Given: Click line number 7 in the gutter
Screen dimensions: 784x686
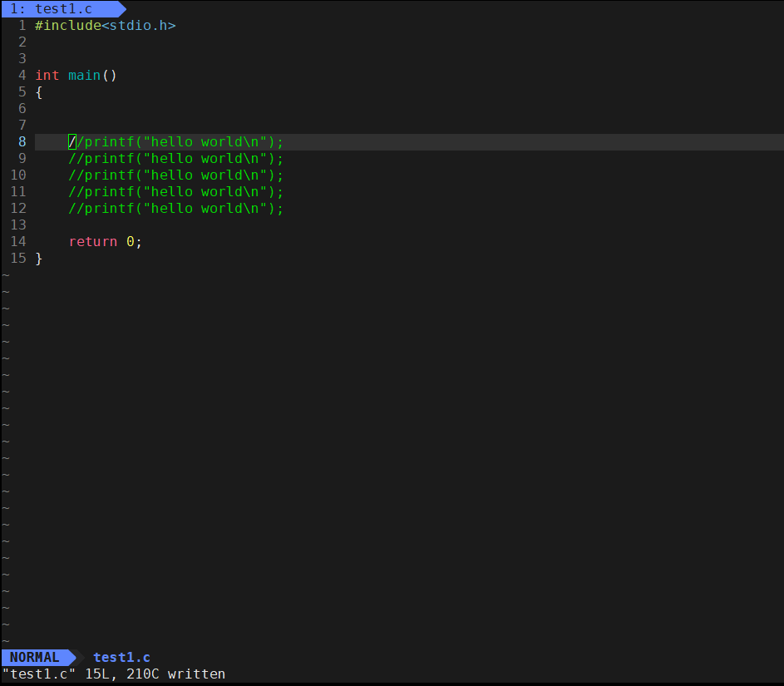Looking at the screenshot, I should tap(22, 125).
